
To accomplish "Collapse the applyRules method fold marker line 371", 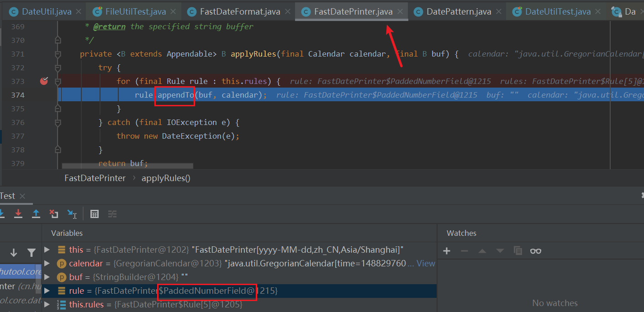I will pos(58,54).
